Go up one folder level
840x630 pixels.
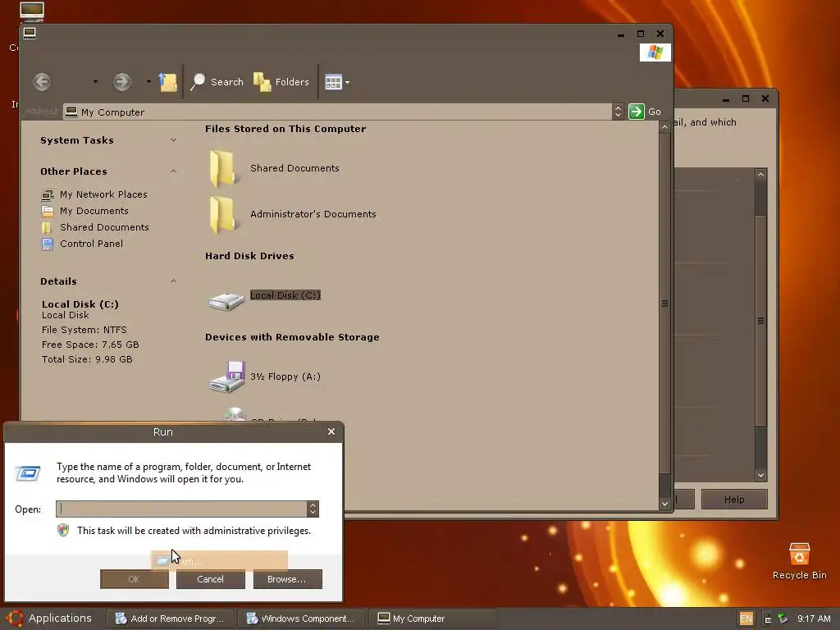(167, 82)
